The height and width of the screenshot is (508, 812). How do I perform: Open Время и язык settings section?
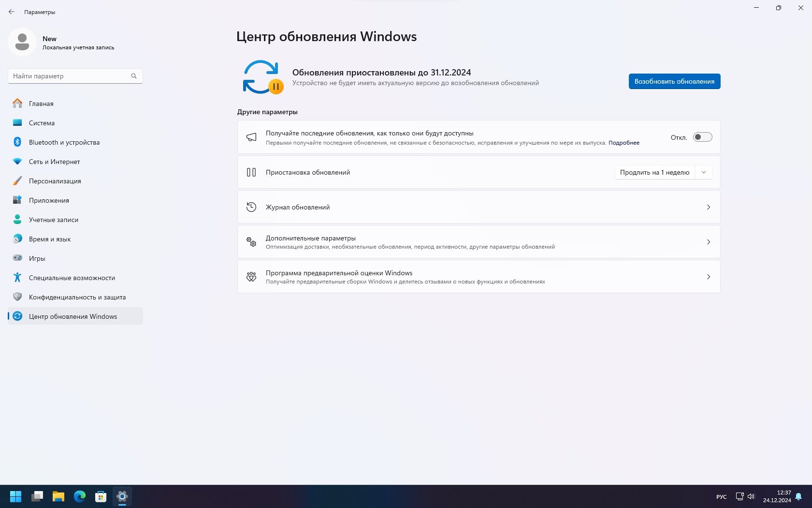[75, 239]
